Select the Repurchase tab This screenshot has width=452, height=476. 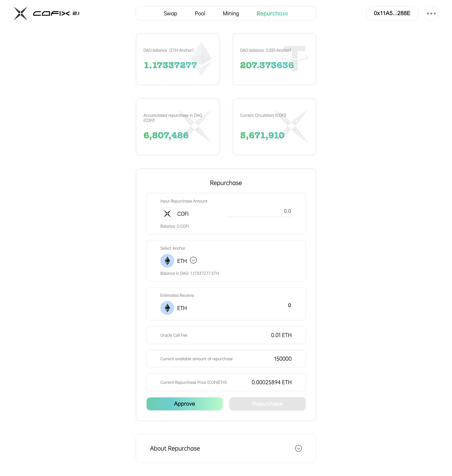272,13
